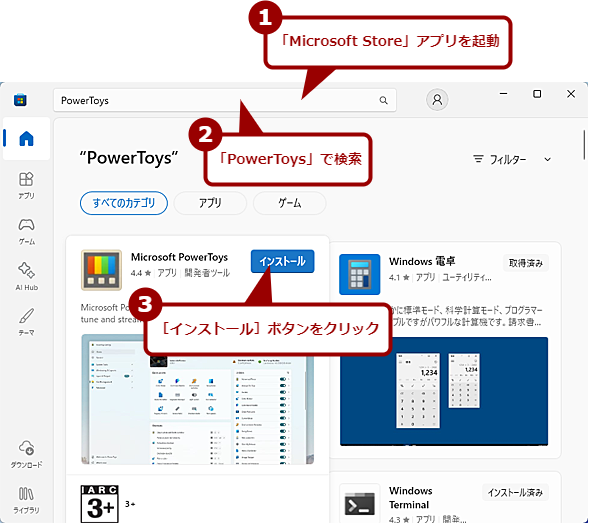Image resolution: width=589 pixels, height=524 pixels.
Task: Click インストール済み button on Windows Terminal
Action: point(515,492)
